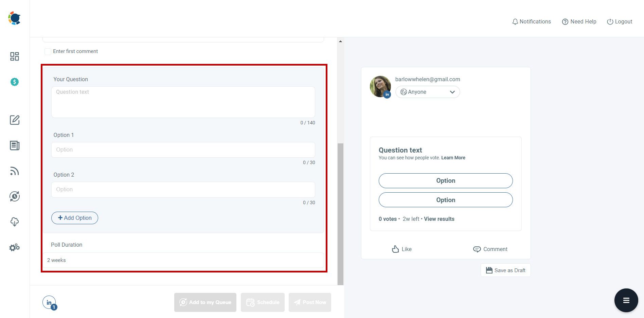
Task: Click Save as Draft
Action: (505, 270)
